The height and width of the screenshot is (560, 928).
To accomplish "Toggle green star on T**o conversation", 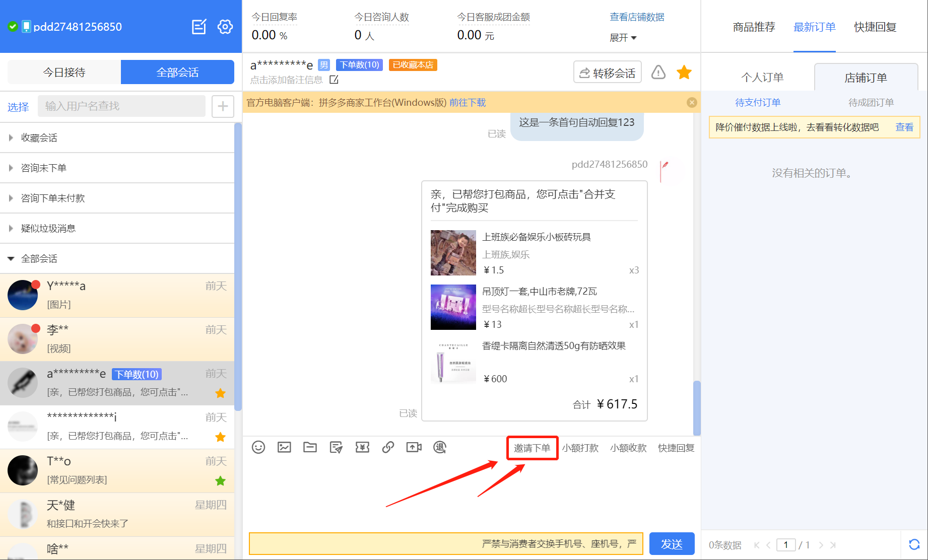I will [x=220, y=481].
